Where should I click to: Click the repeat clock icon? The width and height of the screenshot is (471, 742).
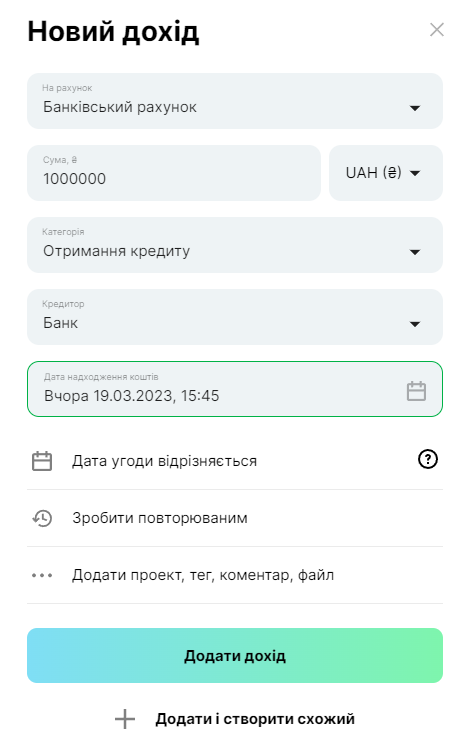tap(42, 518)
